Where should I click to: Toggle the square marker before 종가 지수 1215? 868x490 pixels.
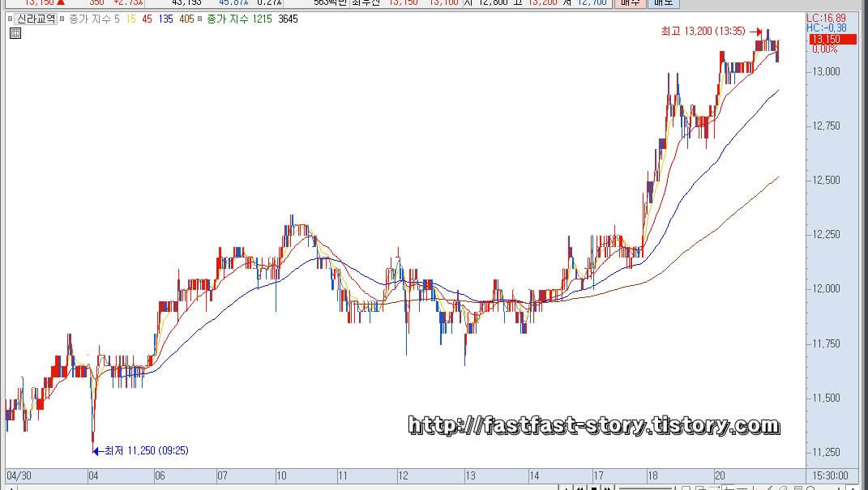coord(200,19)
